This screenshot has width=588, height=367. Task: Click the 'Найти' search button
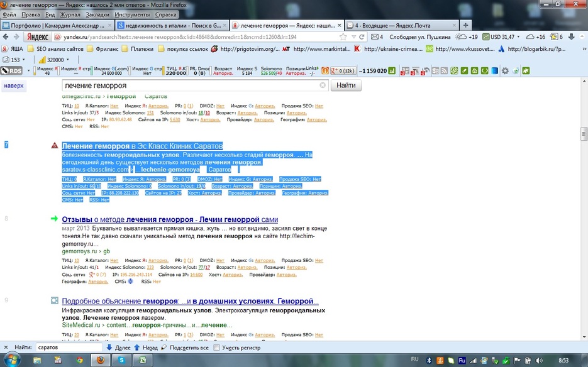[346, 85]
